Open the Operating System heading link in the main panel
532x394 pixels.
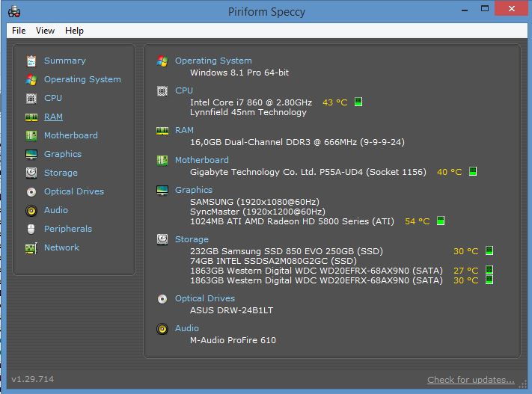213,61
